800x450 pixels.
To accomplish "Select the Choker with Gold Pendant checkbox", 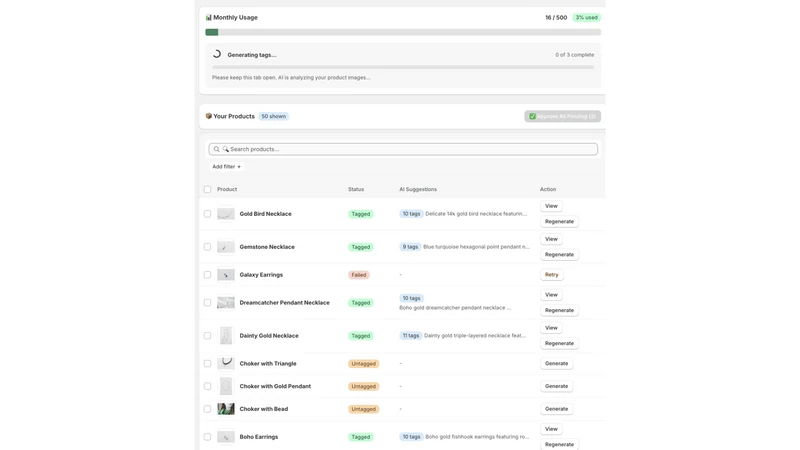I will pyautogui.click(x=207, y=386).
